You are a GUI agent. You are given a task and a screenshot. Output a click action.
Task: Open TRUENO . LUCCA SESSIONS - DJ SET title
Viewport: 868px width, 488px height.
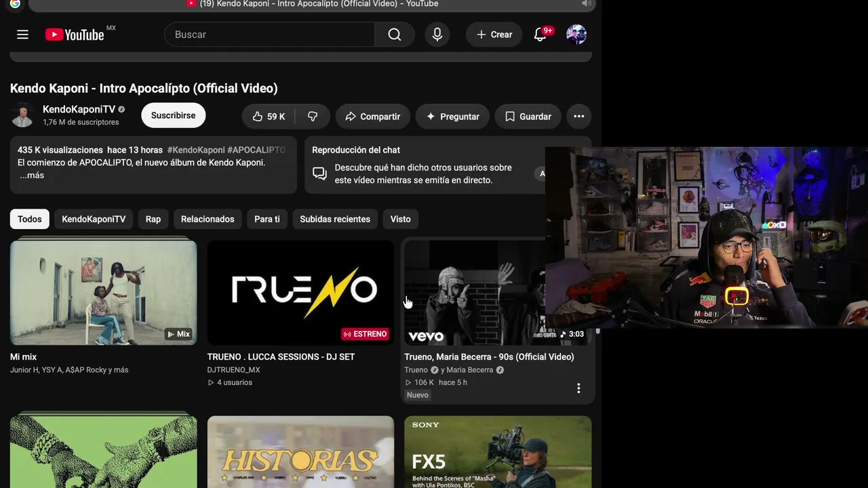(x=281, y=357)
